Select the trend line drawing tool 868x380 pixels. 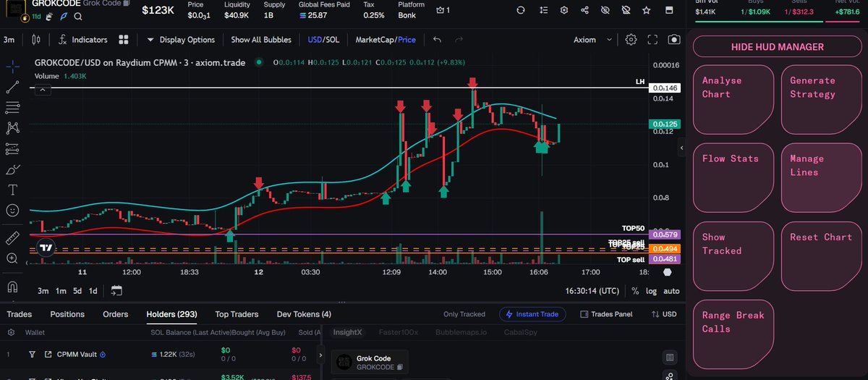12,87
